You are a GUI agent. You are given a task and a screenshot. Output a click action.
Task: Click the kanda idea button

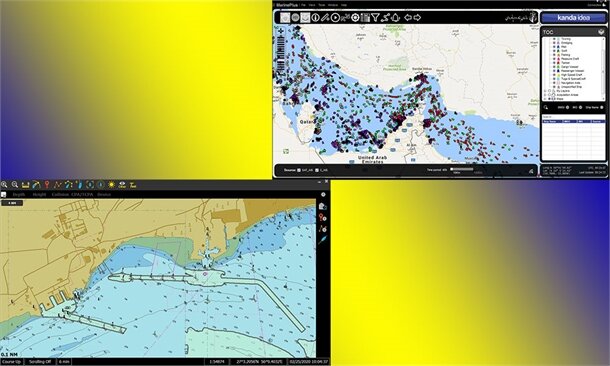pos(573,18)
